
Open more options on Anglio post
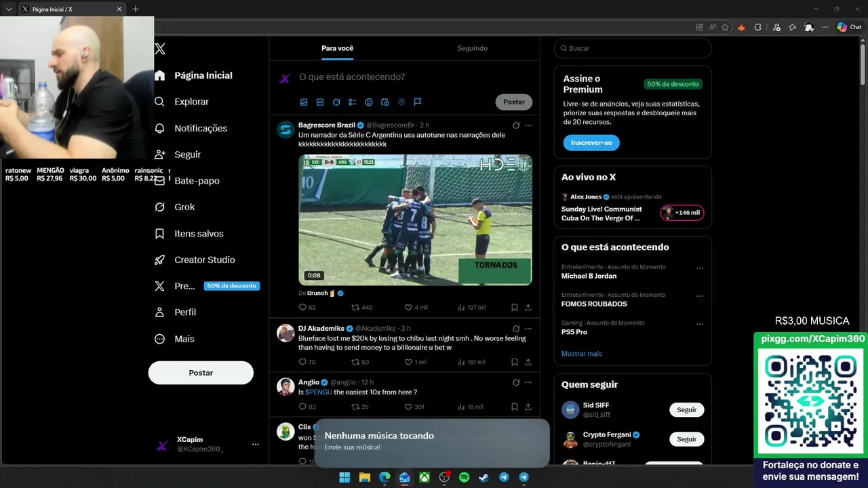[x=528, y=383]
